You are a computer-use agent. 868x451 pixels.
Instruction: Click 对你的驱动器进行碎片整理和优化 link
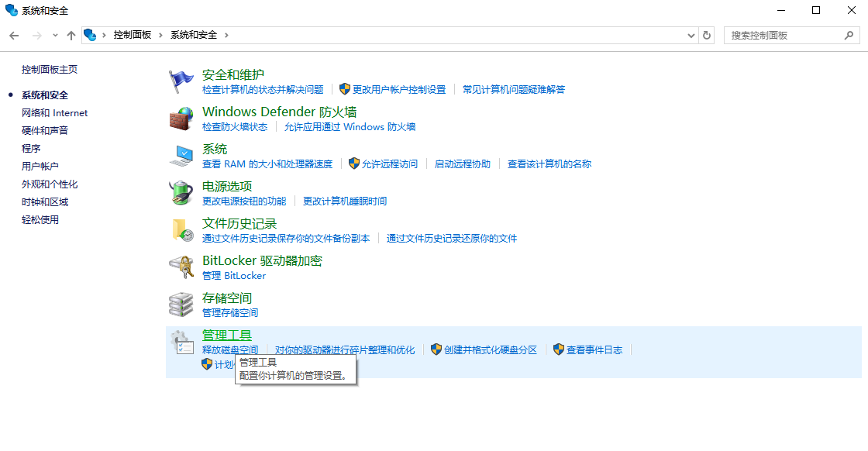click(345, 349)
